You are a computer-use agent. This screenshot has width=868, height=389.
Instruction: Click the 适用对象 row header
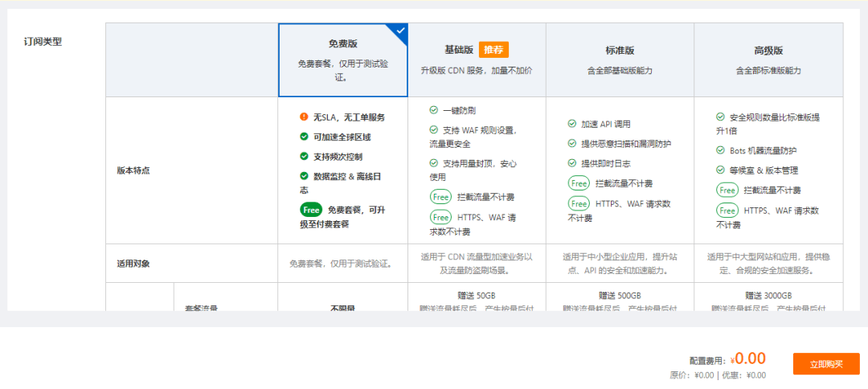133,264
